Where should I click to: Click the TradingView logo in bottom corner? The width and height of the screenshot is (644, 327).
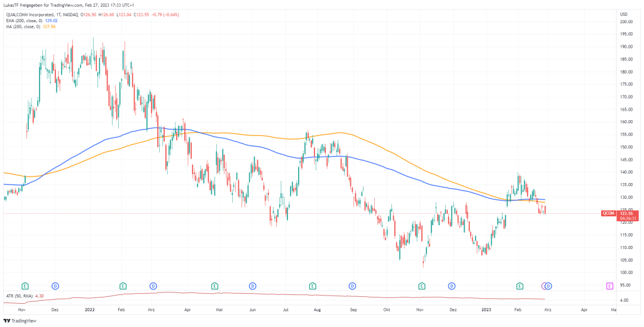(20, 321)
